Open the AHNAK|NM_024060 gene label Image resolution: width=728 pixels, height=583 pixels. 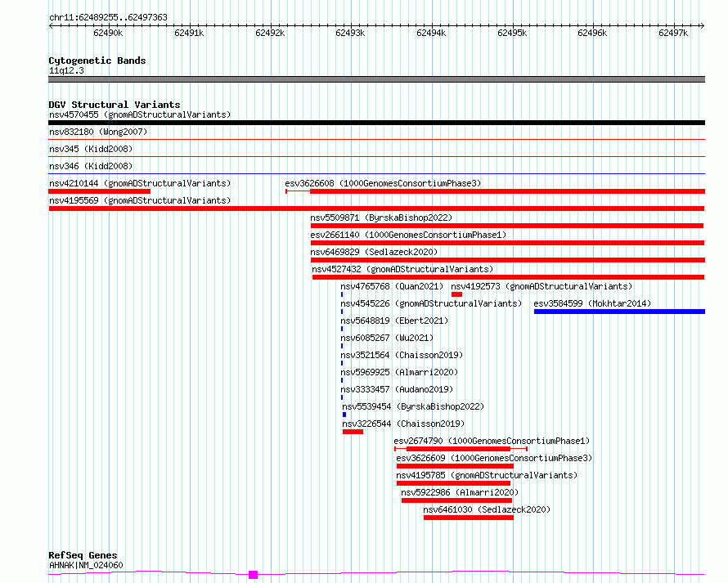click(86, 565)
